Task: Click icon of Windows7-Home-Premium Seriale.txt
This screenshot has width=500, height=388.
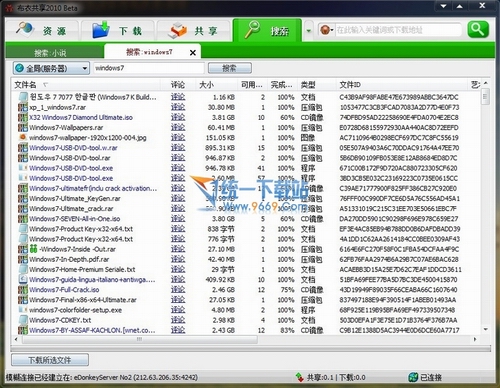Action: (23, 269)
